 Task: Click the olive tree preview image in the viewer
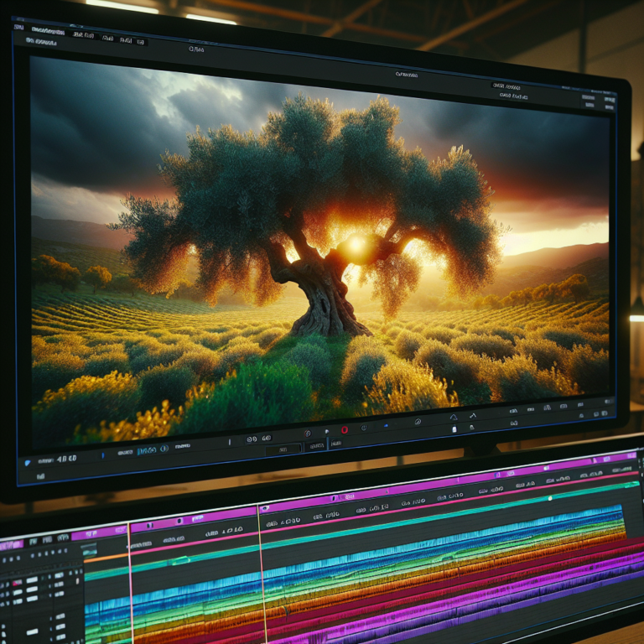(320, 251)
